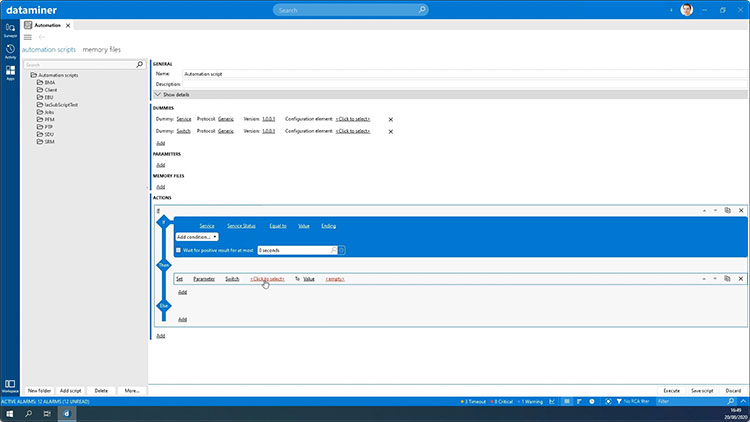Screen dimensions: 750x422
Task: Move the If action up
Action: tap(704, 211)
